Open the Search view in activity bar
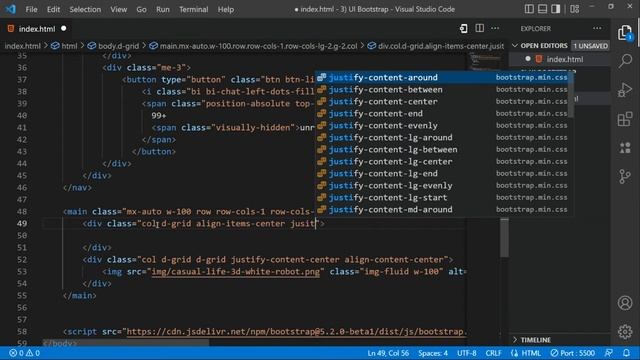This screenshot has height=360, width=640. (x=625, y=61)
